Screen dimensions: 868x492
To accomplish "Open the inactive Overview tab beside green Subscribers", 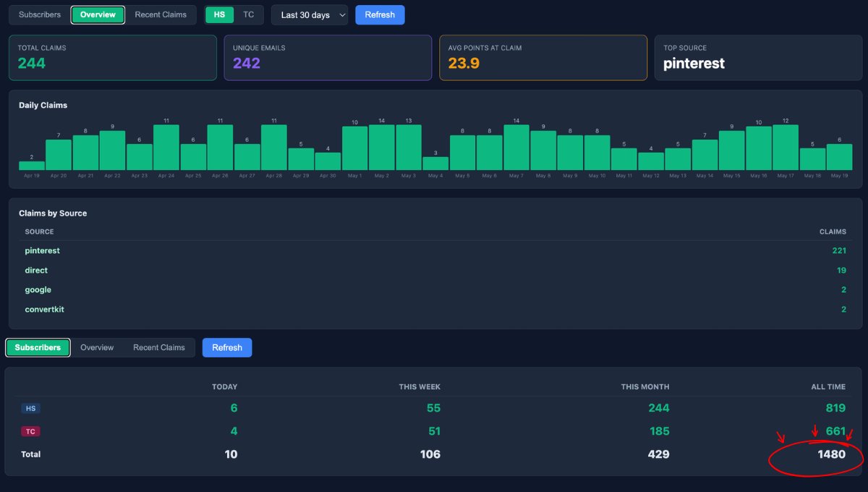I will (97, 347).
